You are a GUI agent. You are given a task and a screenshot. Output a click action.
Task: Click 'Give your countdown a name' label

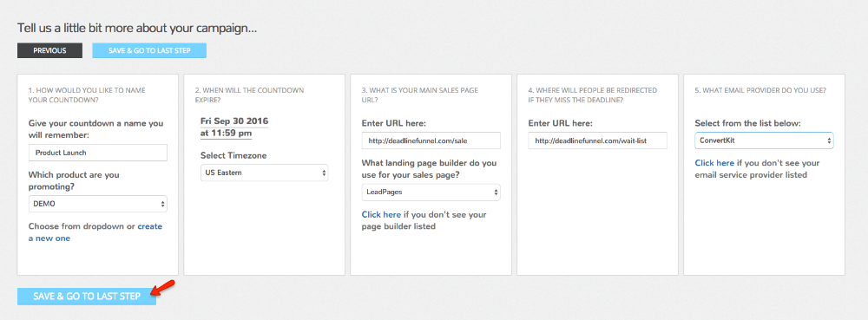(x=95, y=128)
